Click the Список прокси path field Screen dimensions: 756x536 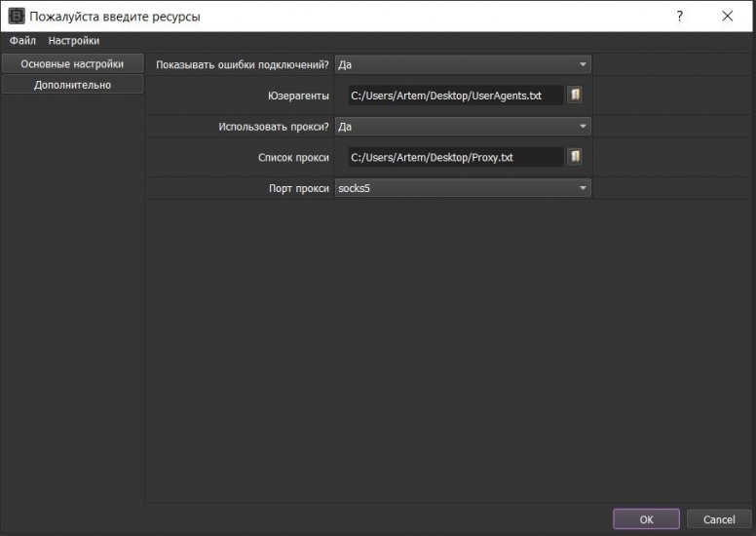(455, 157)
